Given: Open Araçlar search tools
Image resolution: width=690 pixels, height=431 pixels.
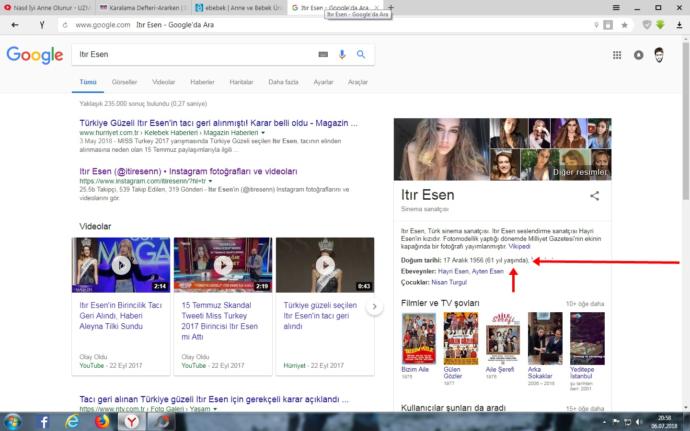Looking at the screenshot, I should (358, 82).
